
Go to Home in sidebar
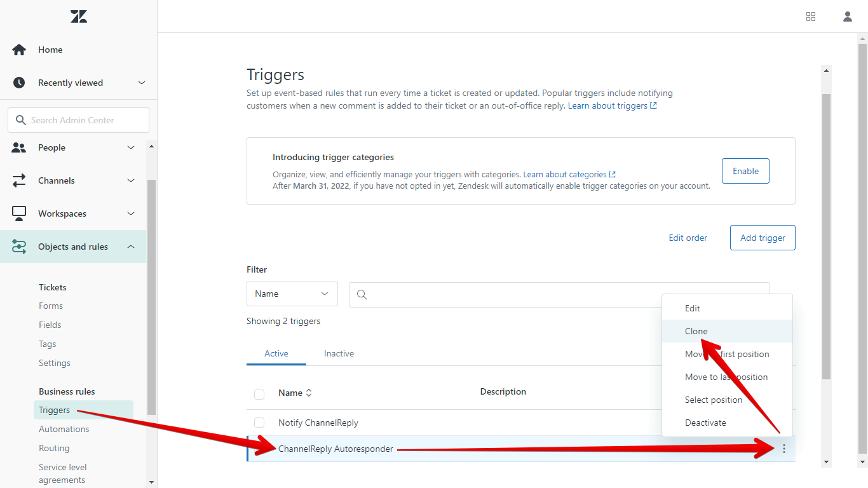[x=50, y=50]
